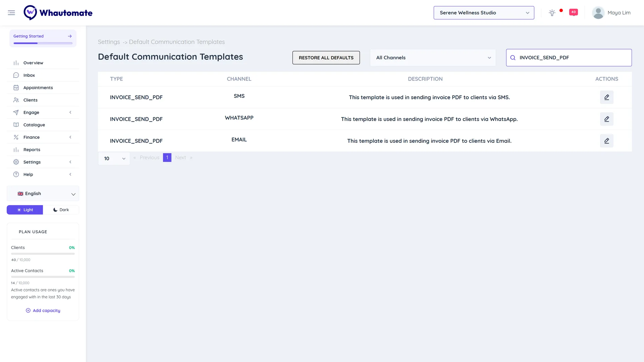Image resolution: width=644 pixels, height=362 pixels.
Task: Click the TYPE column header
Action: click(x=116, y=79)
